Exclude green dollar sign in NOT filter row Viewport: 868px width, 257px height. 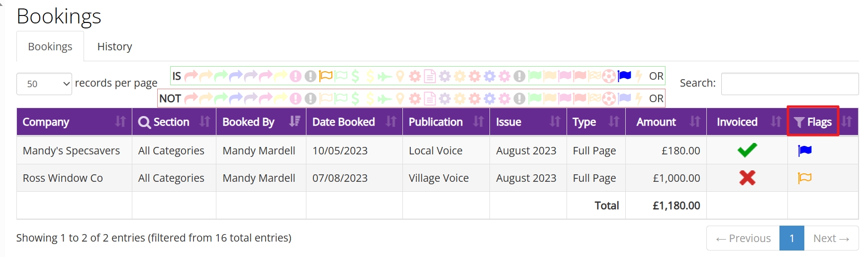(355, 98)
